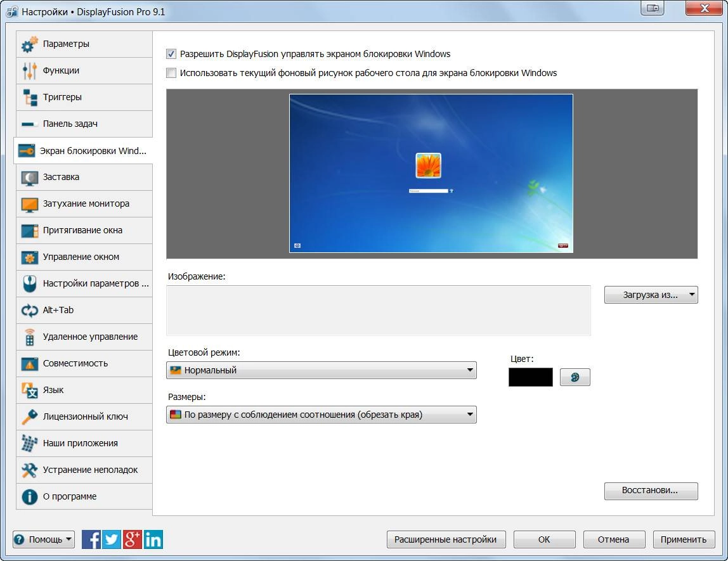Screen dimensions: 728x561
Task: Click the Параметры gear icon in sidebar
Action: pyautogui.click(x=29, y=44)
